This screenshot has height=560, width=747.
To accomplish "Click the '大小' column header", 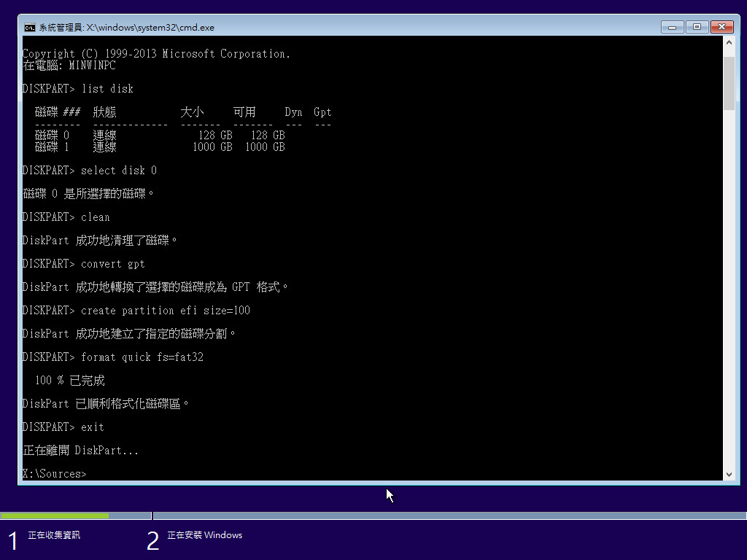I will coord(192,112).
